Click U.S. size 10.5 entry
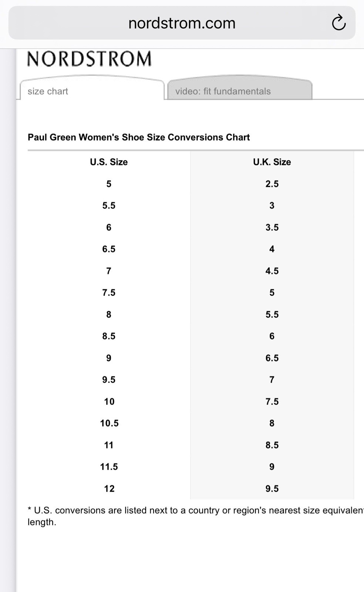The height and width of the screenshot is (592, 364). [x=109, y=423]
